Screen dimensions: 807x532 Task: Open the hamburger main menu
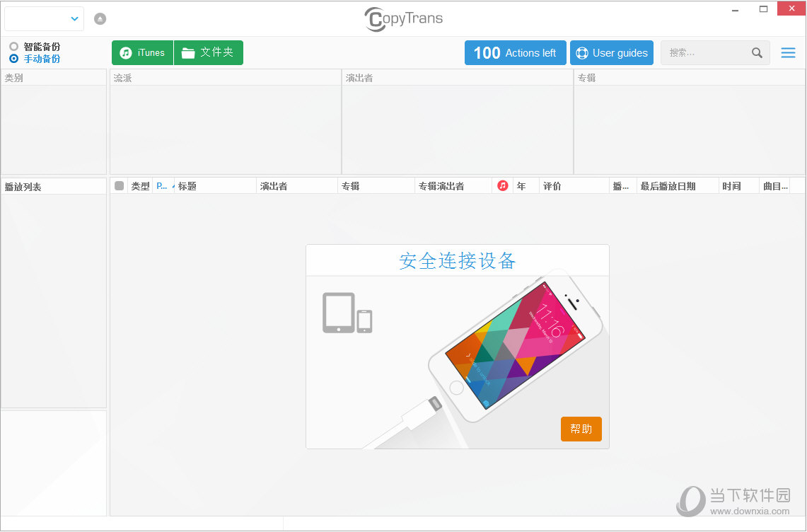pos(788,52)
